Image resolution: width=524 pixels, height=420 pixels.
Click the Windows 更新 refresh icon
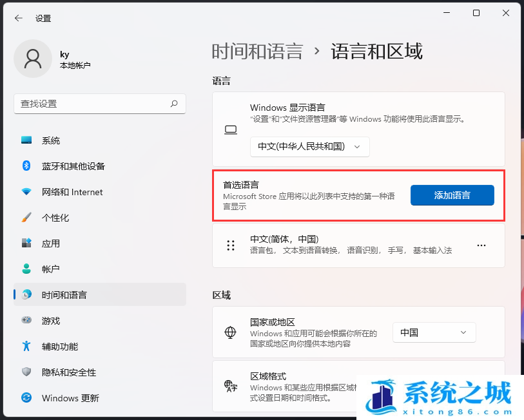[x=26, y=397]
